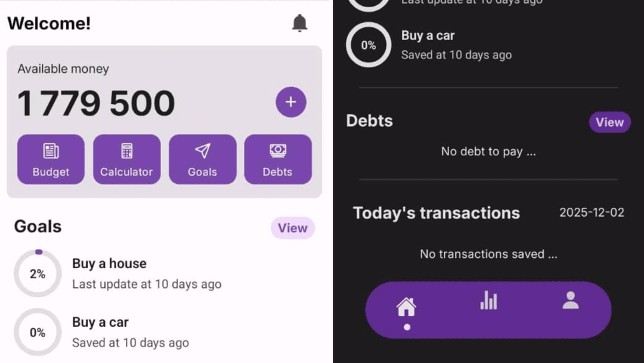Open the Goals shortcut with paper plane

click(x=202, y=159)
